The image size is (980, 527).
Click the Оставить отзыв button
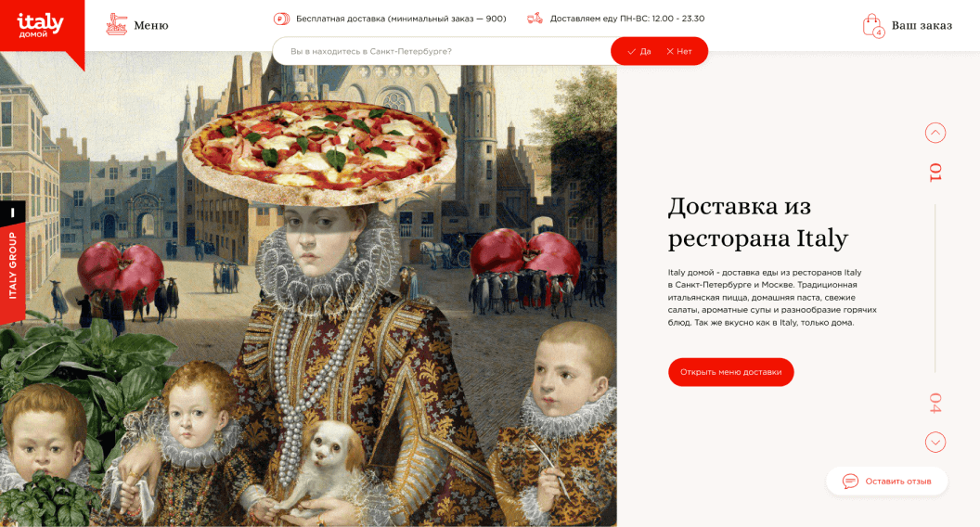[887, 481]
